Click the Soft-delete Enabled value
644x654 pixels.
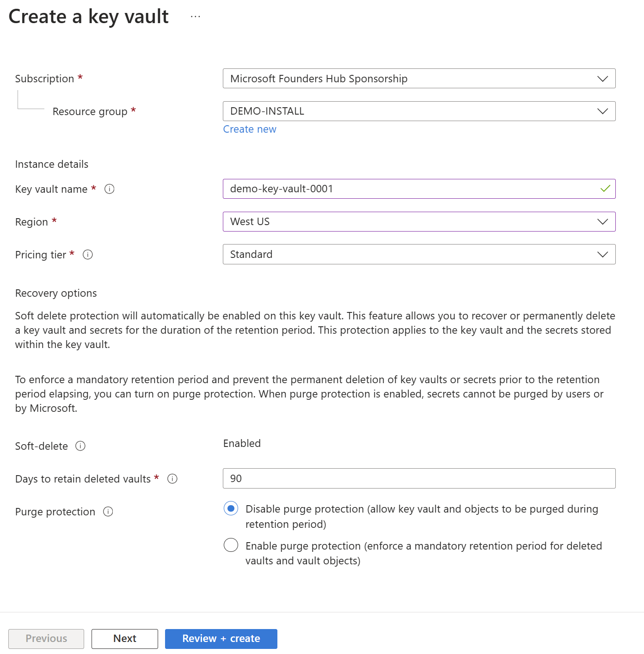tap(242, 443)
